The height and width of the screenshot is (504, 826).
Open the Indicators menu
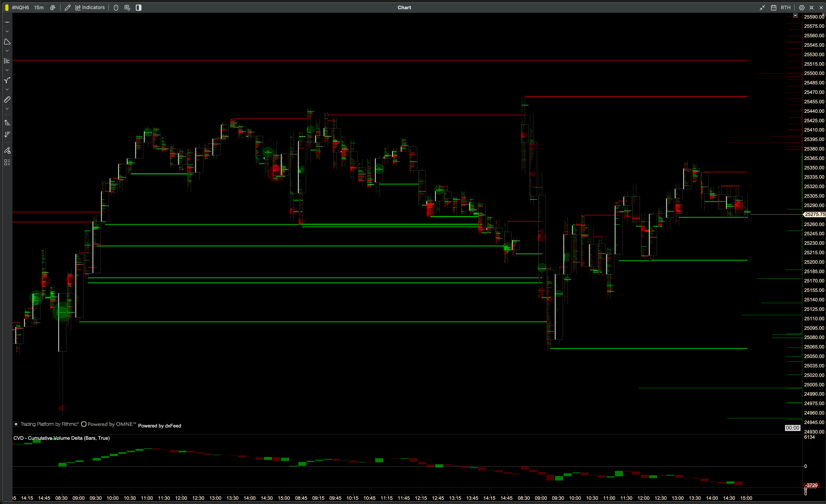(x=90, y=7)
